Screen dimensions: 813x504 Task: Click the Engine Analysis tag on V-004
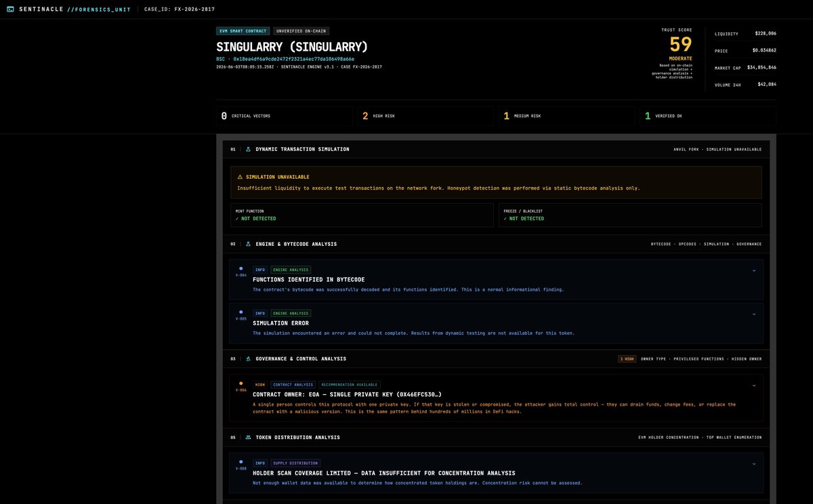coord(291,270)
